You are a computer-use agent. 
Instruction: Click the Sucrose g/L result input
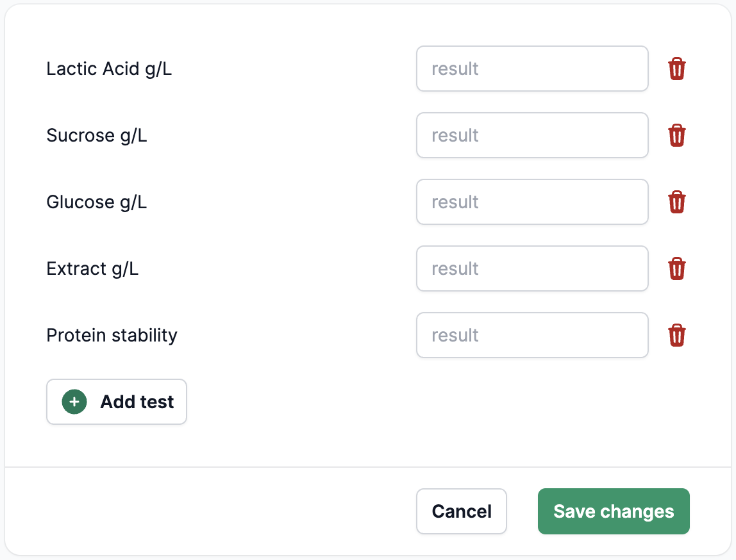coord(532,135)
